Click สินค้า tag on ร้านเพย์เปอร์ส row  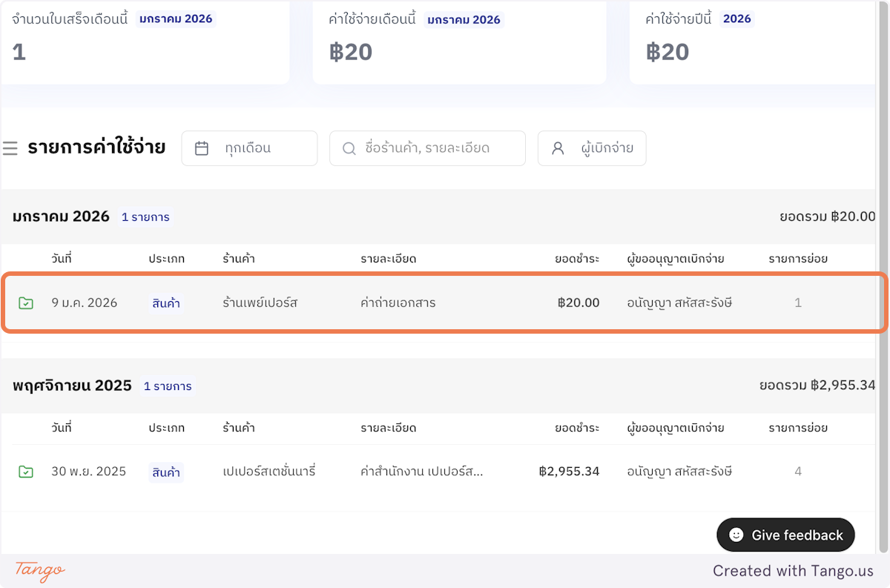(x=166, y=303)
